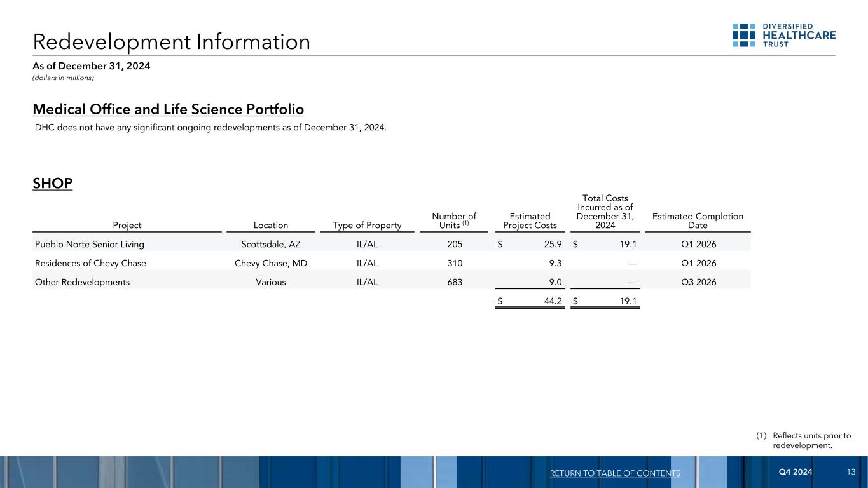Image resolution: width=868 pixels, height=488 pixels.
Task: Click the footnote about units prior to redevelopment
Action: (x=811, y=440)
